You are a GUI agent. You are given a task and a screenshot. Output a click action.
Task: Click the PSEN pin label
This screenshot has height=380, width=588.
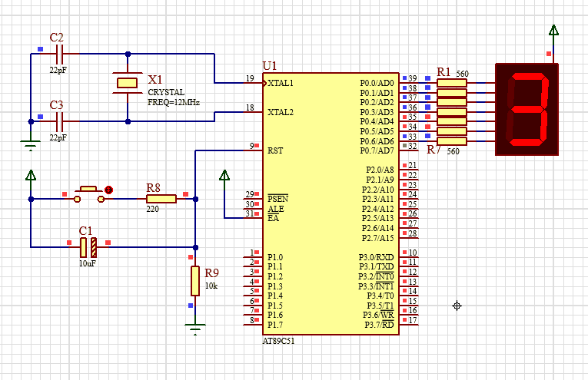coord(278,199)
